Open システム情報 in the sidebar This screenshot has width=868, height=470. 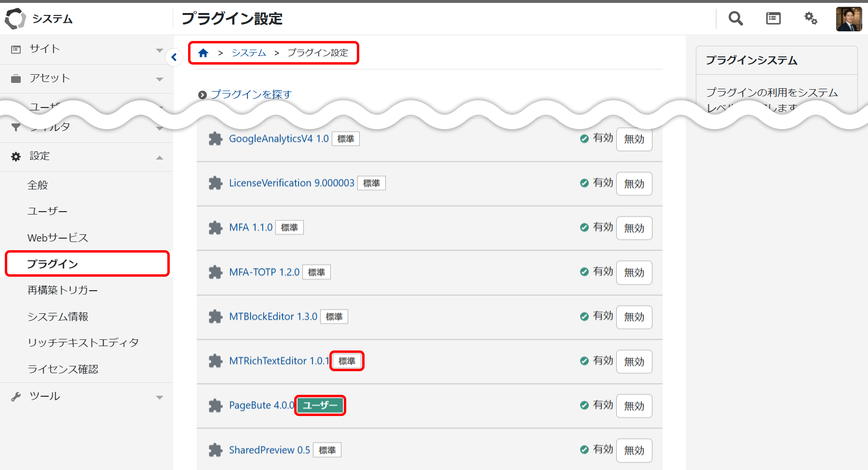(x=58, y=317)
